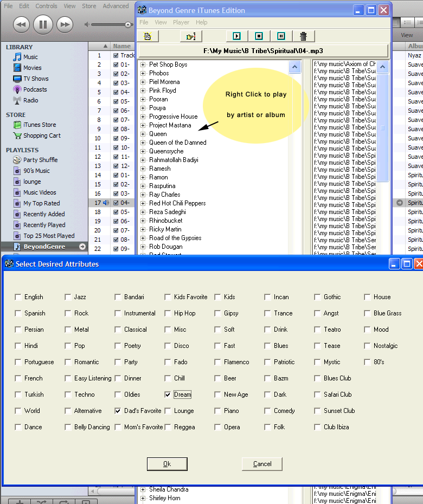Click Beyond Genre play toolbar button
The width and height of the screenshot is (423, 504).
point(237,36)
